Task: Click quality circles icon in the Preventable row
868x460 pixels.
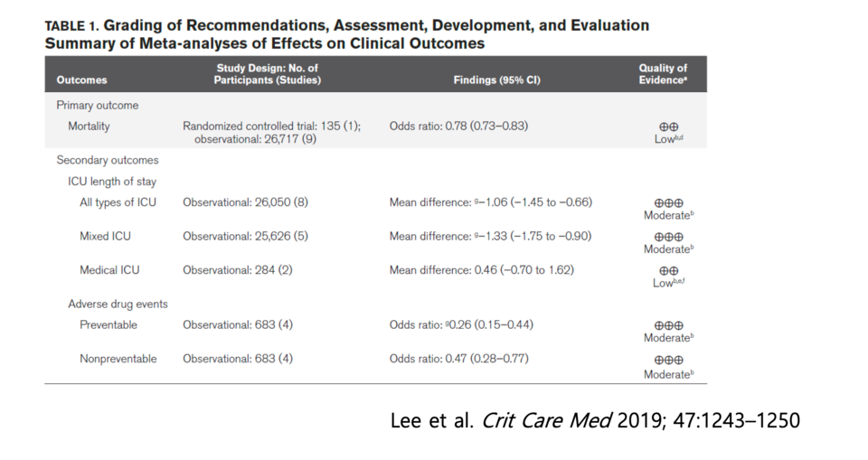Action: tap(669, 325)
